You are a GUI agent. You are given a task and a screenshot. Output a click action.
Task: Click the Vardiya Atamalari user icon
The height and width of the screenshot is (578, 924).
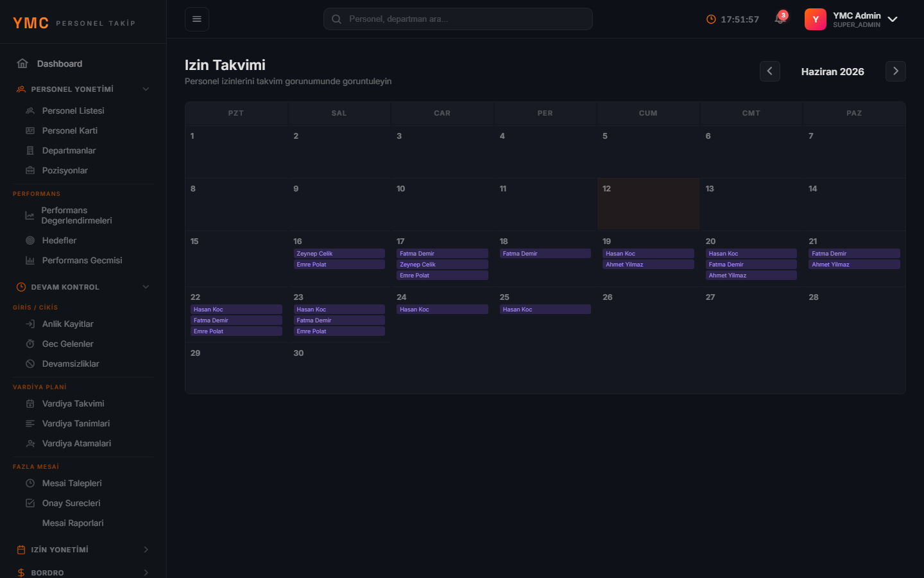(x=30, y=443)
